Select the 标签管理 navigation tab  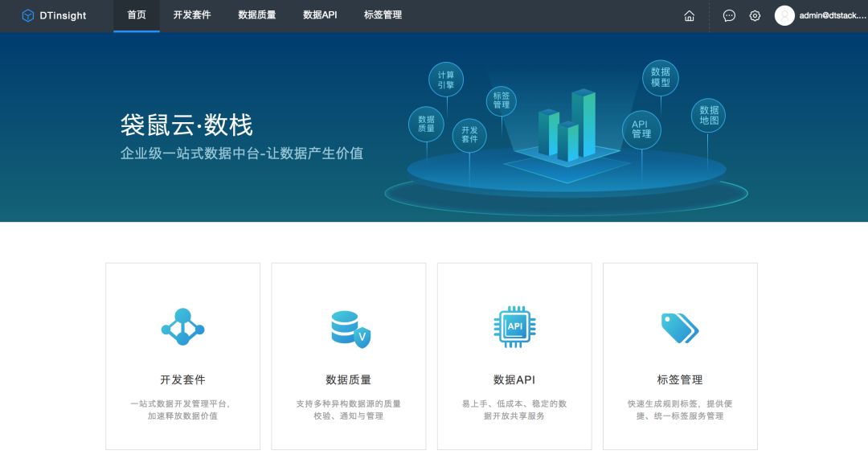tap(383, 15)
